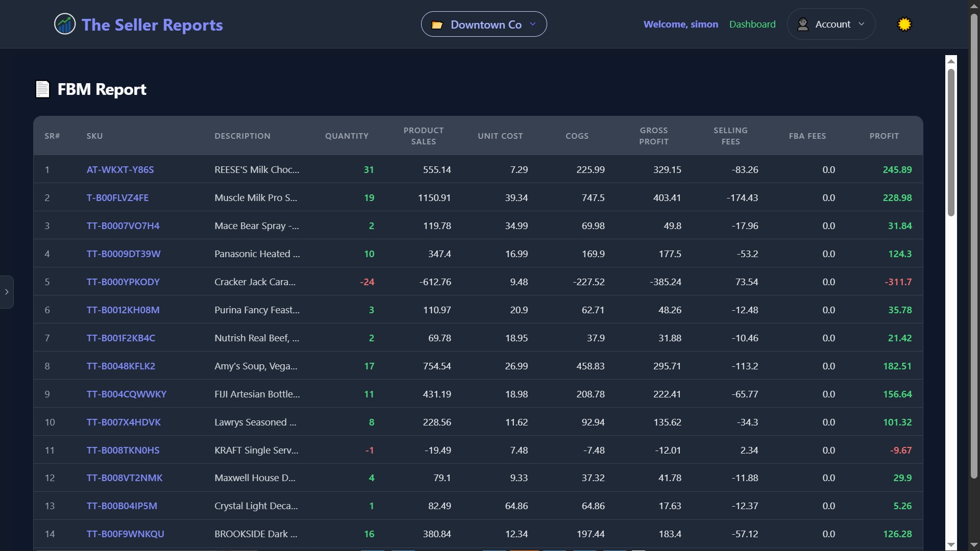Click gross profit value 403.41

(667, 197)
